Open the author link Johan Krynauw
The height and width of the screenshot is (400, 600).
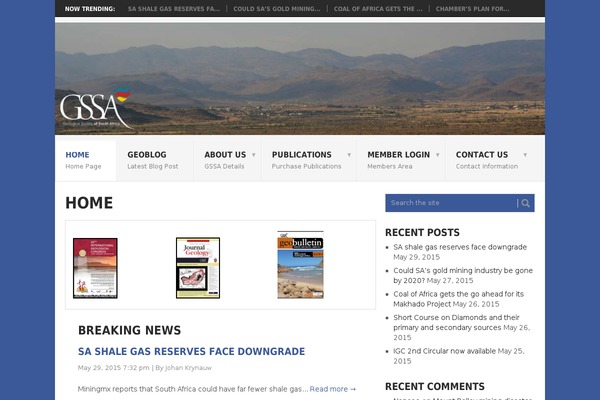coord(188,368)
